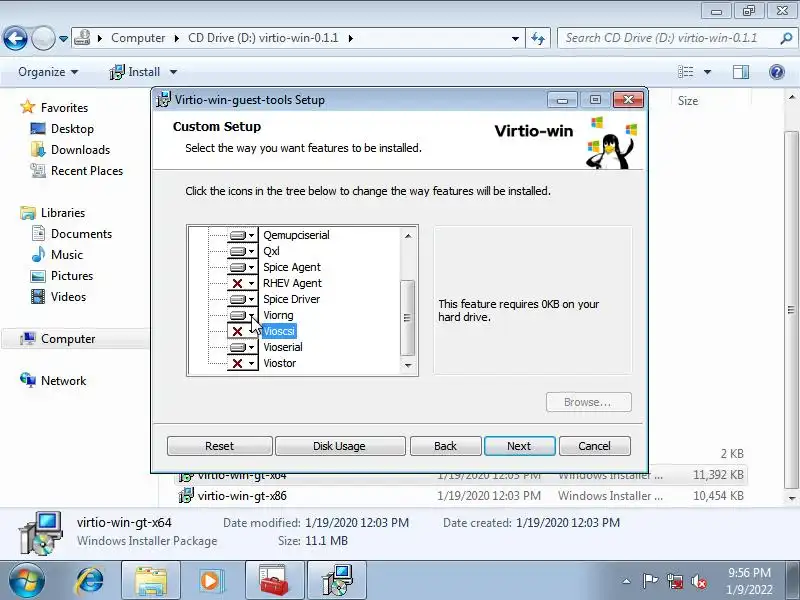Click the feature tree scrollbar thumb

pos(407,318)
